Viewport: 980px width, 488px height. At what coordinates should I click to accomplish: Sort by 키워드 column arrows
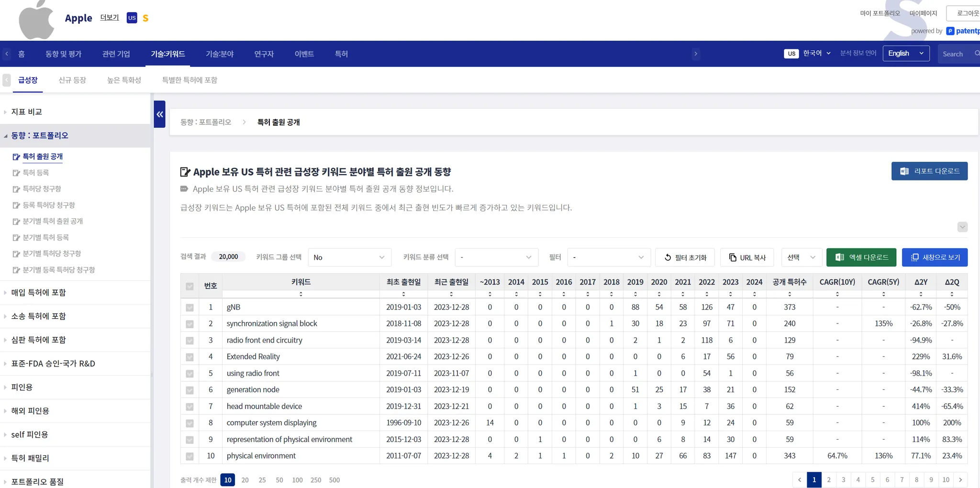coord(301,294)
